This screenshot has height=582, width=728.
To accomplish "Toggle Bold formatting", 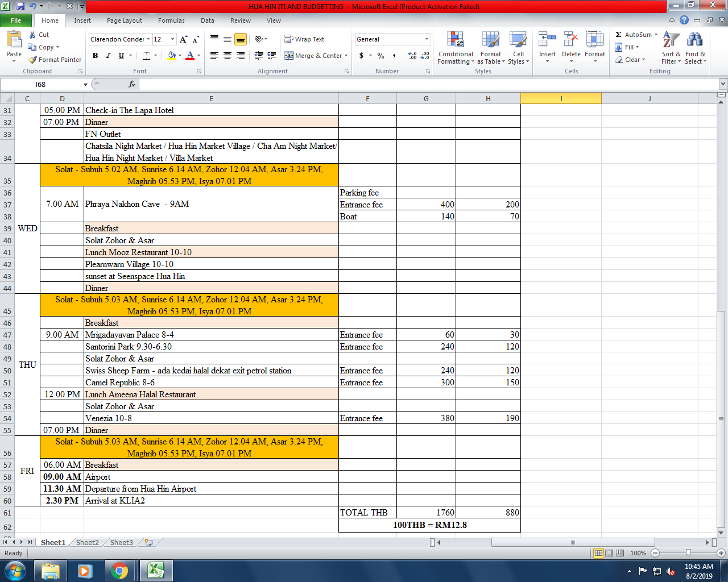I will [x=95, y=56].
